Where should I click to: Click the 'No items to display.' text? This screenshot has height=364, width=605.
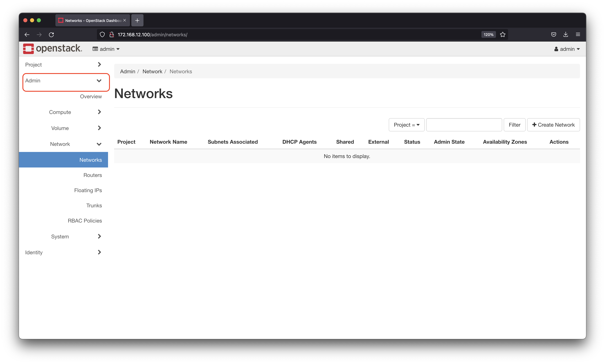347,156
